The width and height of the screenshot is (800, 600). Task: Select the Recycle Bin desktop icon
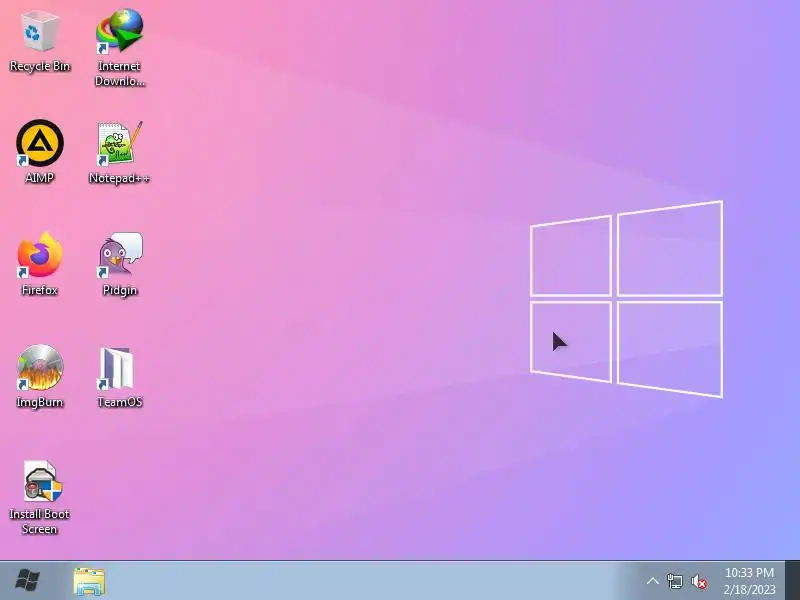[x=40, y=42]
